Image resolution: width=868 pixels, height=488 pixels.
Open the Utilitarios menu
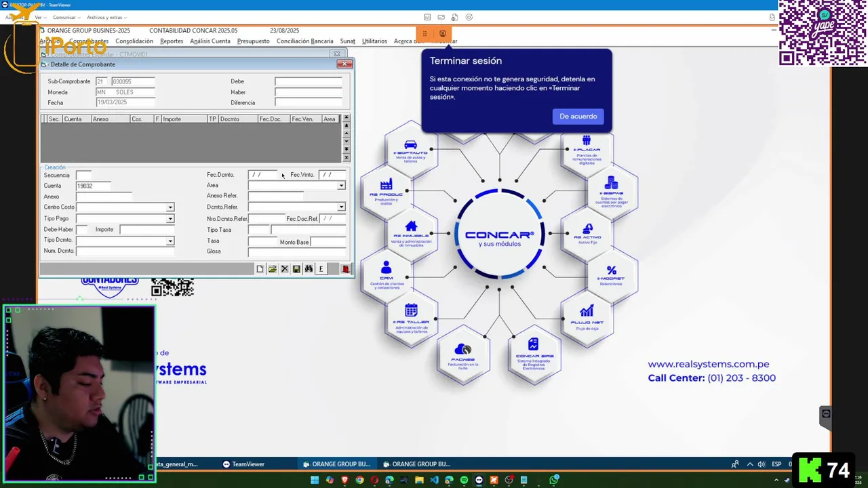[374, 41]
